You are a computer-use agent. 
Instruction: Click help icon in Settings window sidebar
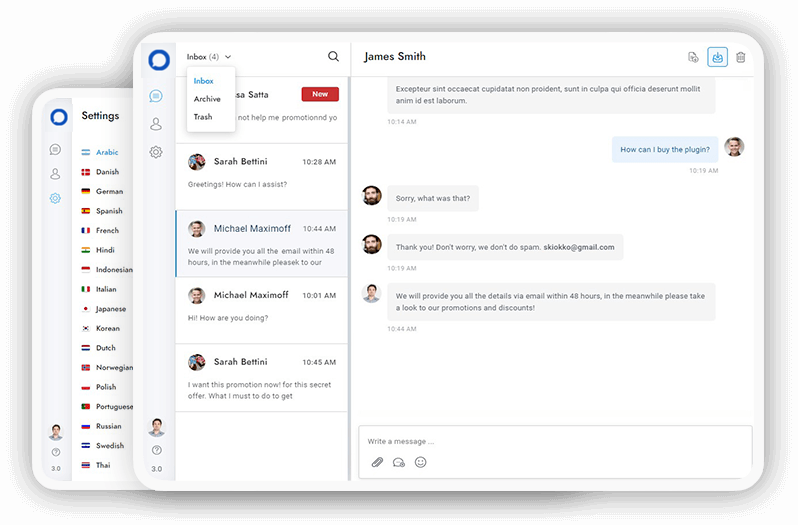[x=56, y=452]
